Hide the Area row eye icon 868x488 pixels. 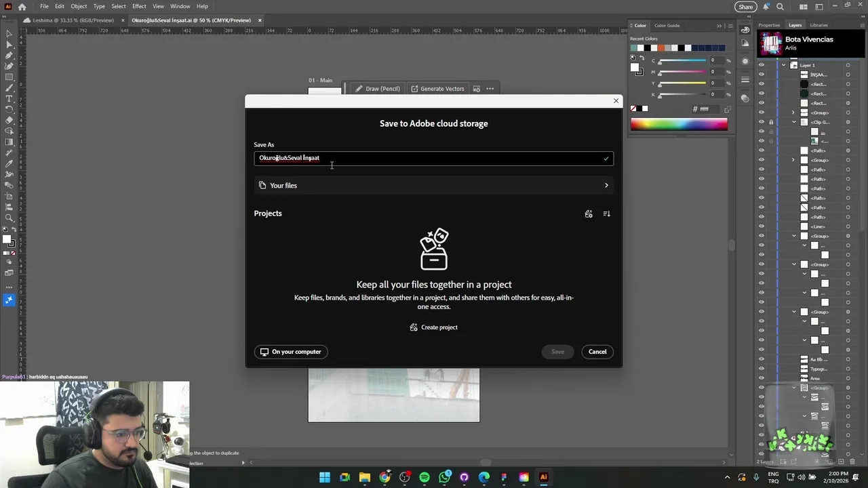point(761,378)
